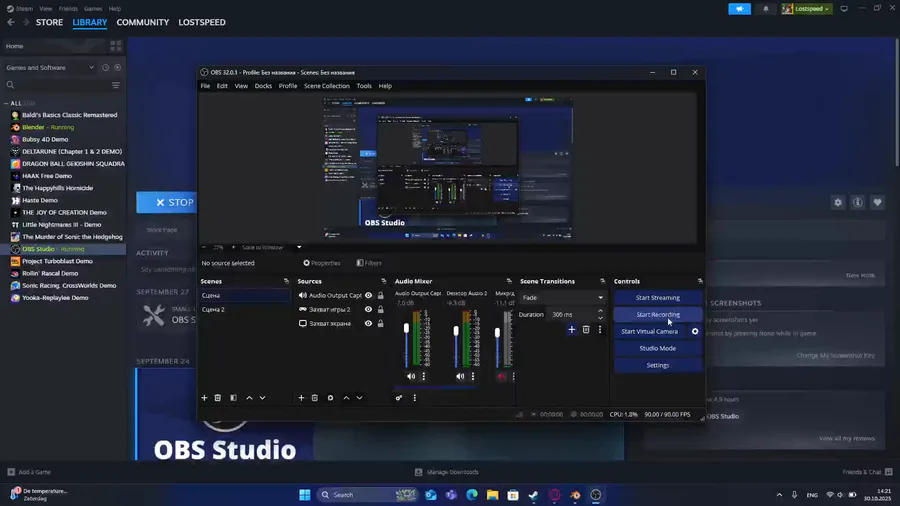This screenshot has width=900, height=506.
Task: Open OBS Docks menu
Action: (263, 86)
